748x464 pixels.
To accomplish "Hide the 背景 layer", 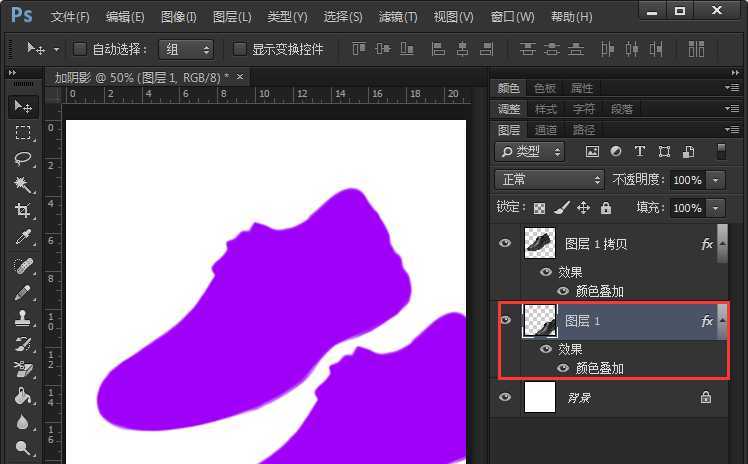I will 505,397.
